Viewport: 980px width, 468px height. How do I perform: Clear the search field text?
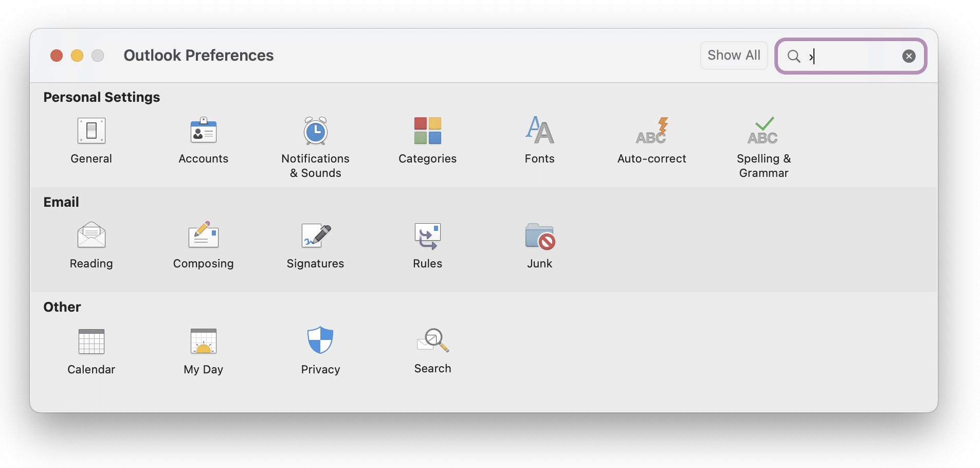(x=909, y=56)
